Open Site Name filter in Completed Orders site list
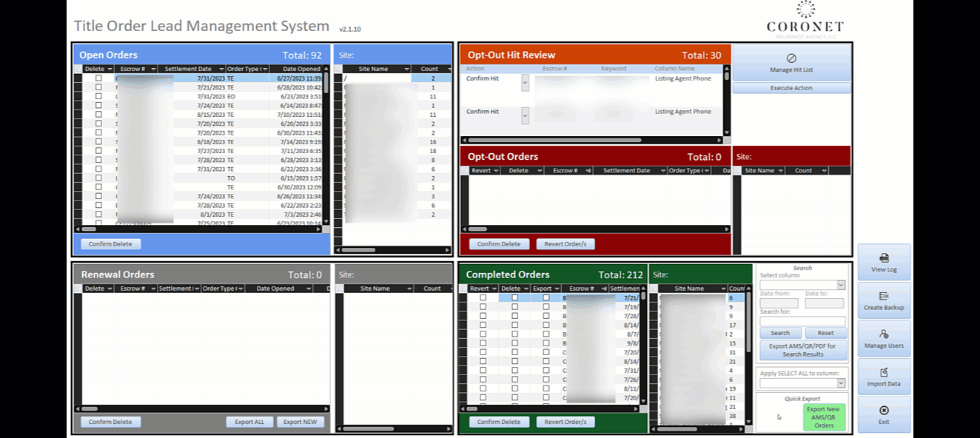Screen dimensions: 980x438 pyautogui.click(x=720, y=289)
